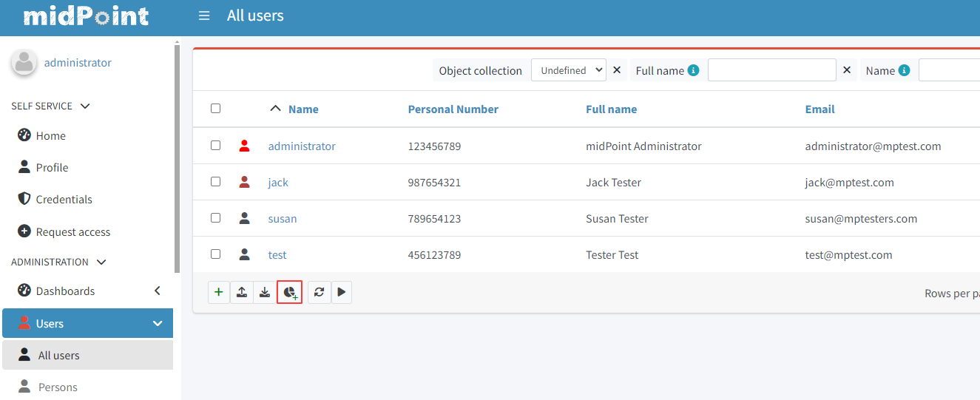This screenshot has width=980, height=400.
Task: Click the export download icon in table toolbar
Action: (264, 292)
